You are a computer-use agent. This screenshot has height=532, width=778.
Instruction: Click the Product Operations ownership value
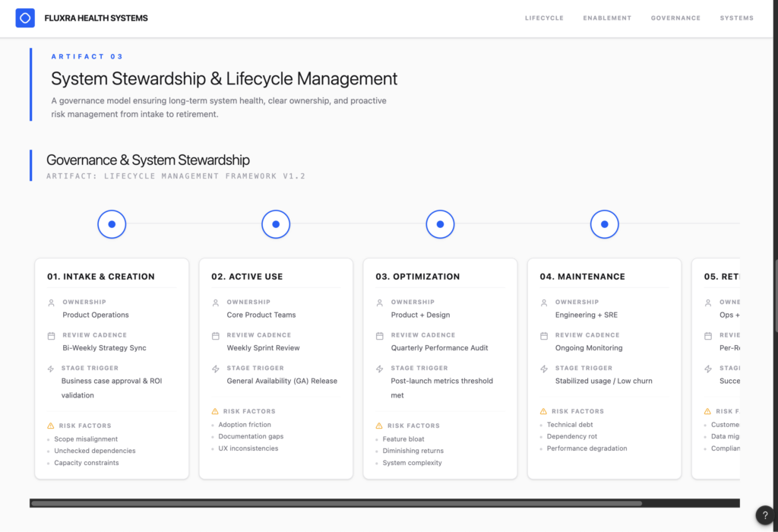click(96, 315)
